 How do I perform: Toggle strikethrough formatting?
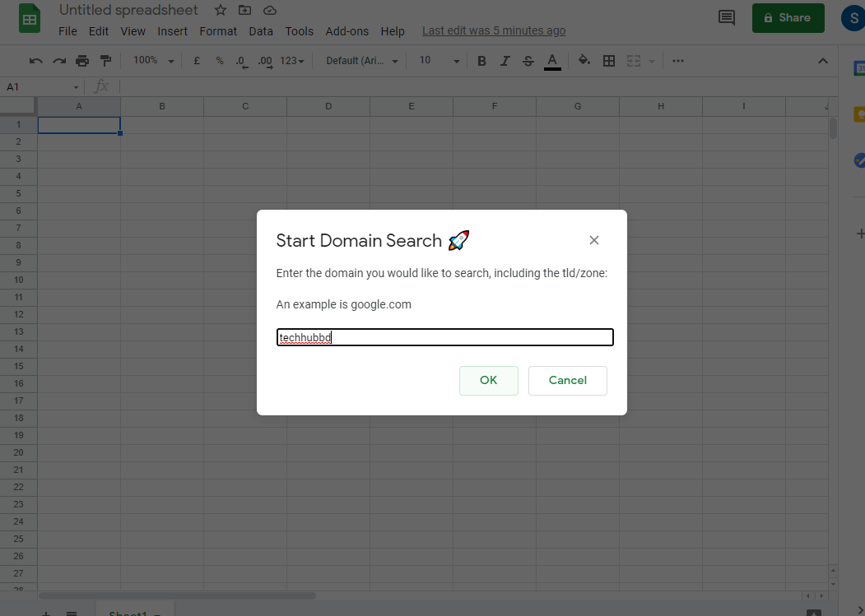click(x=528, y=61)
